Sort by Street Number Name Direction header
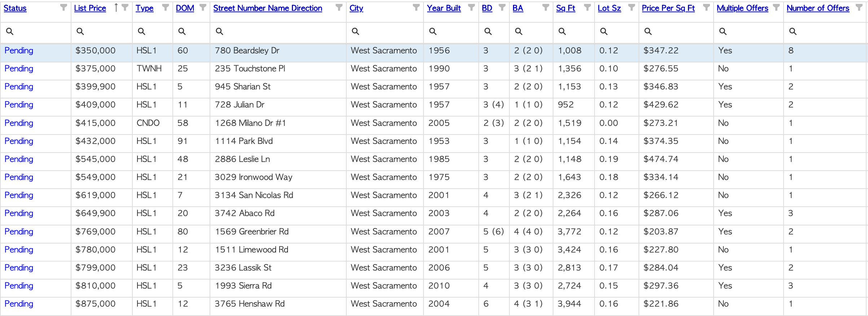The width and height of the screenshot is (868, 316). (268, 8)
